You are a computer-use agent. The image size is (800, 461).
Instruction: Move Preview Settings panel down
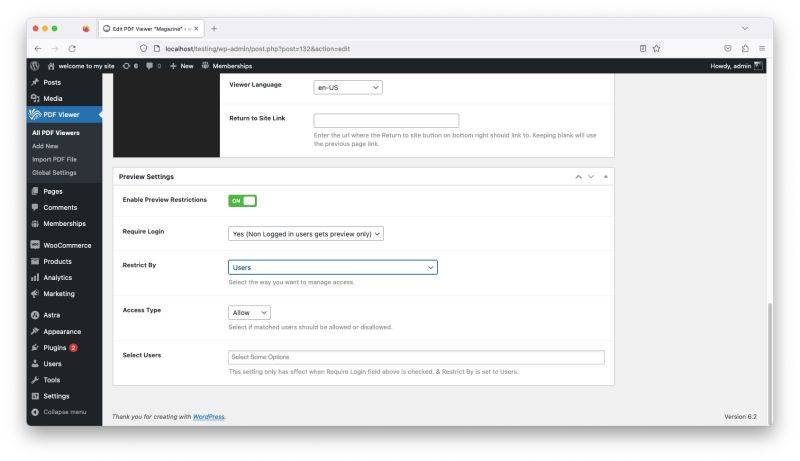pos(591,176)
